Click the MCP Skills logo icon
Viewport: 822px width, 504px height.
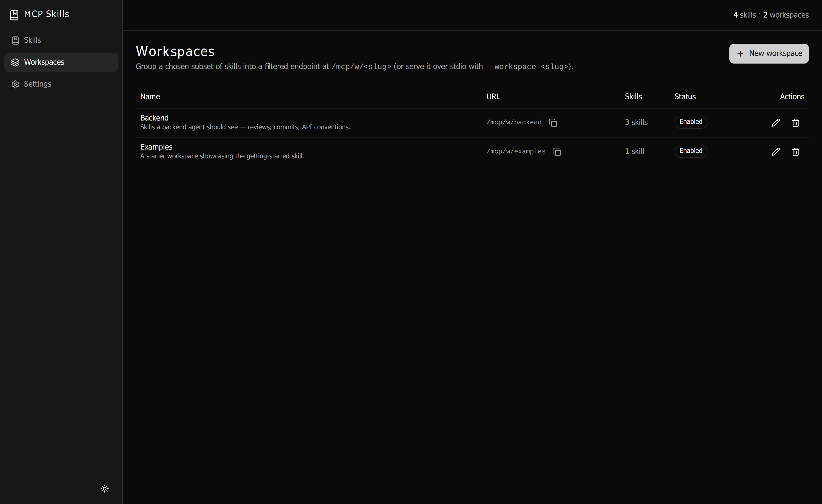[14, 15]
